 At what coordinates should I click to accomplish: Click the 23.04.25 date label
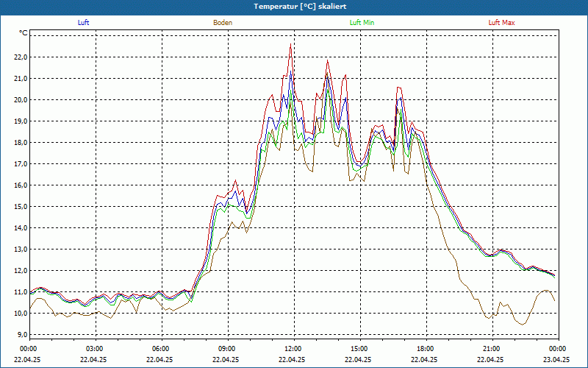click(556, 360)
